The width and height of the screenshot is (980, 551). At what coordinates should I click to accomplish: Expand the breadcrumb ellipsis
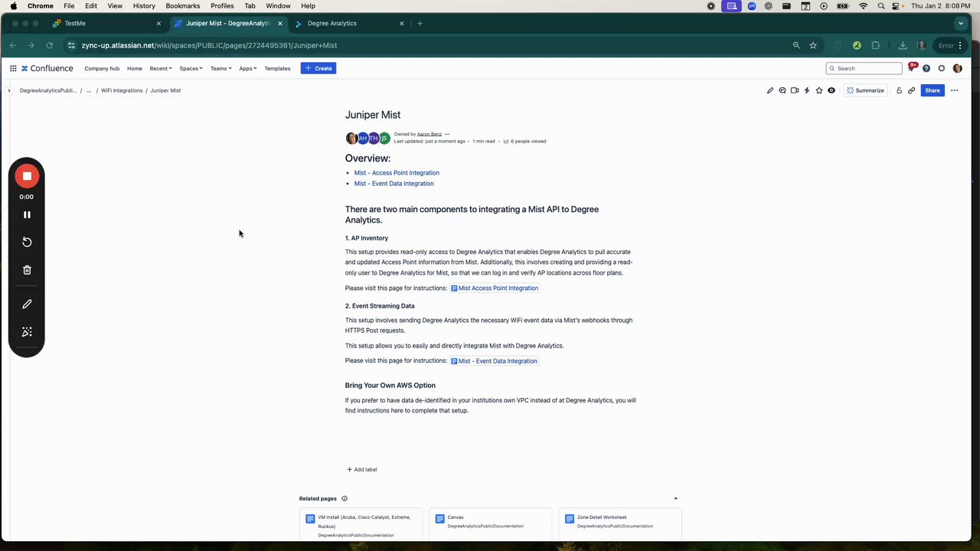[89, 90]
